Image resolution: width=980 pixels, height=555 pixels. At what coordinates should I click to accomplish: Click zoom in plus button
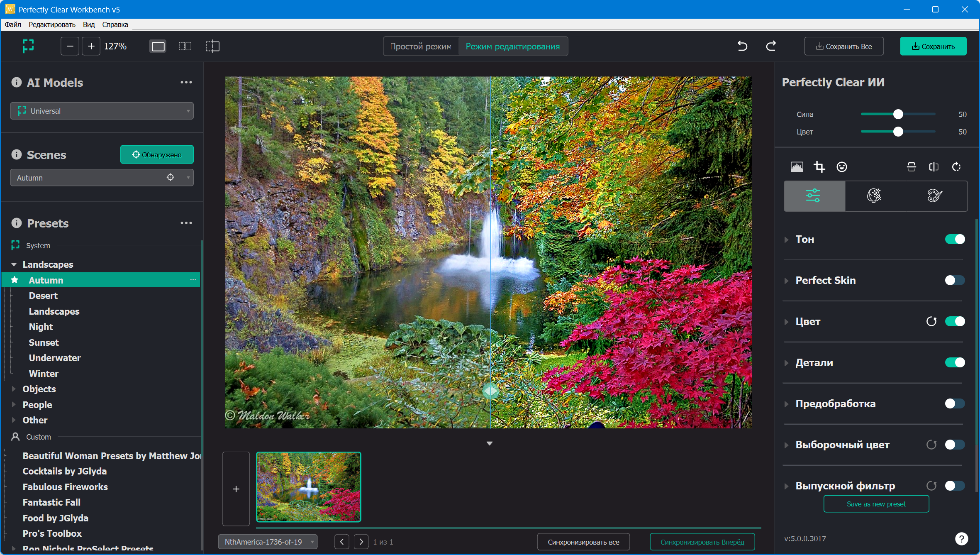(91, 46)
